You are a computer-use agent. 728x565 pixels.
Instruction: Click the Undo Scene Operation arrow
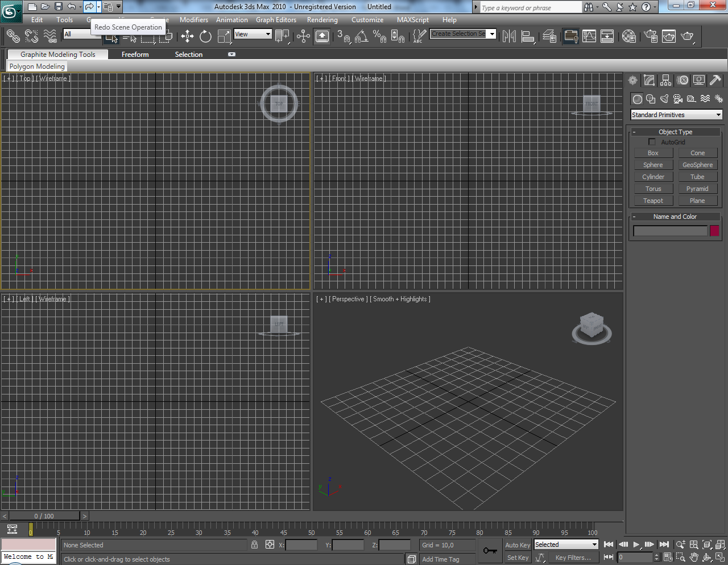click(x=71, y=7)
